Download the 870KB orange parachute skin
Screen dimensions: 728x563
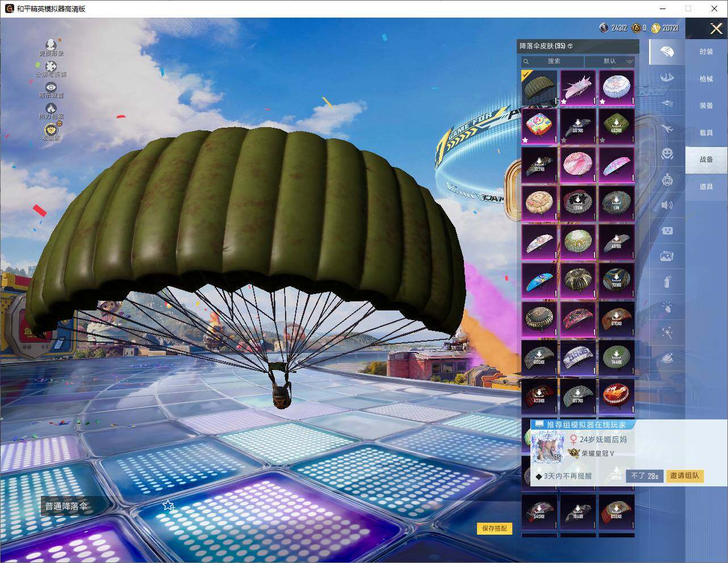617,319
